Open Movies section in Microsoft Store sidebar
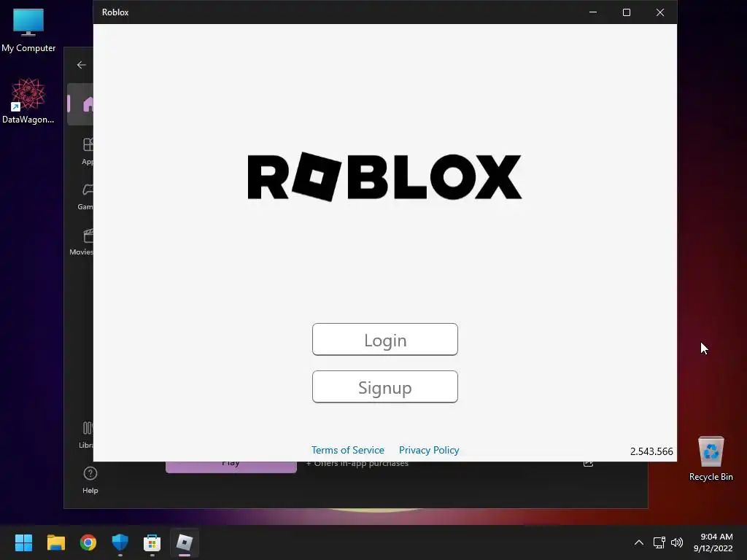The width and height of the screenshot is (747, 560). [82, 242]
